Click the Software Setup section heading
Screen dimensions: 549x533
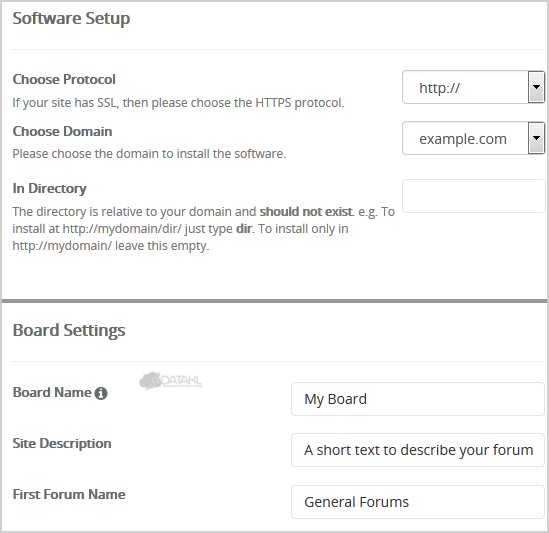click(x=71, y=18)
